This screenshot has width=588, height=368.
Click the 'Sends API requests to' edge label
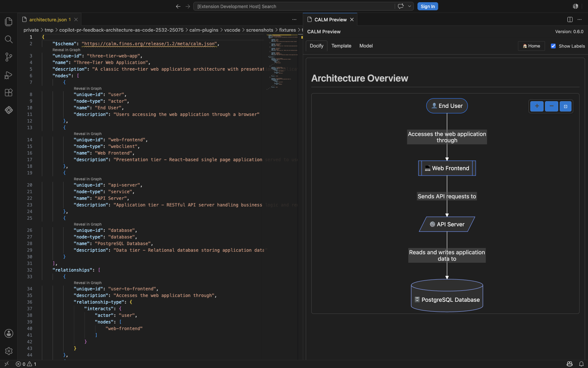click(x=447, y=197)
